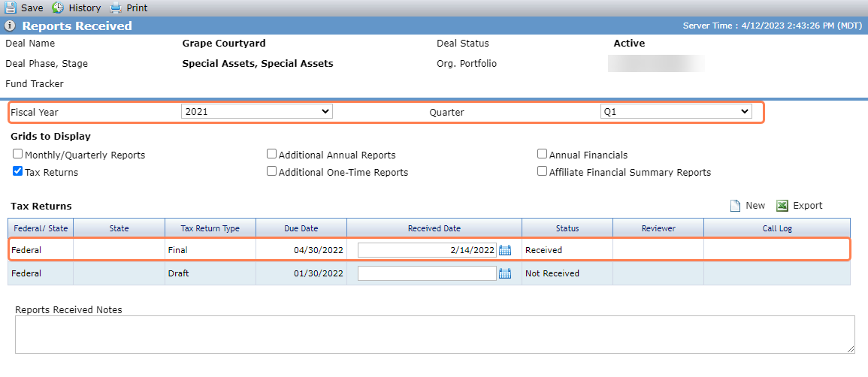Screen dimensions: 868x377
Task: Click the Draft tax return type cell
Action: (x=210, y=273)
